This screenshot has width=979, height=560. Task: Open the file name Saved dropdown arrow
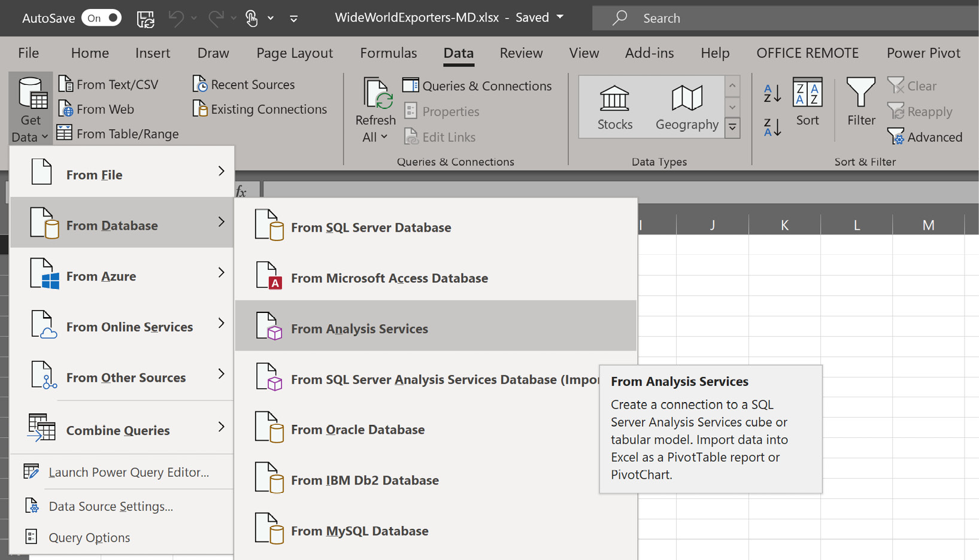(560, 17)
